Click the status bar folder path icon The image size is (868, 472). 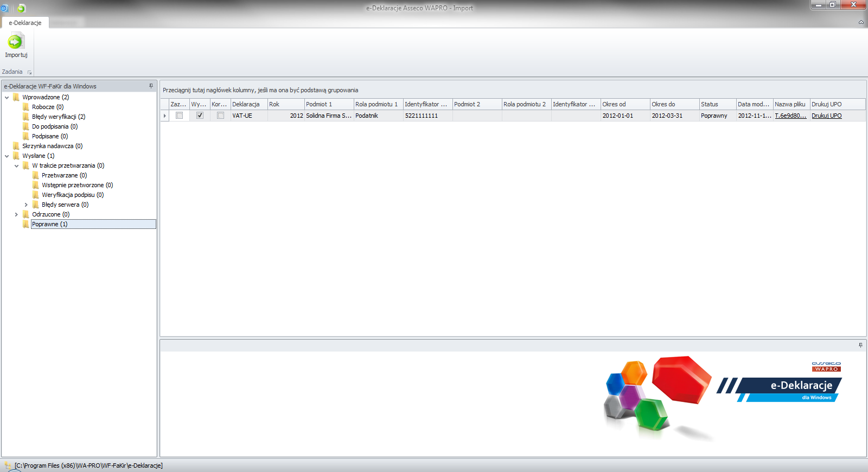click(x=8, y=465)
